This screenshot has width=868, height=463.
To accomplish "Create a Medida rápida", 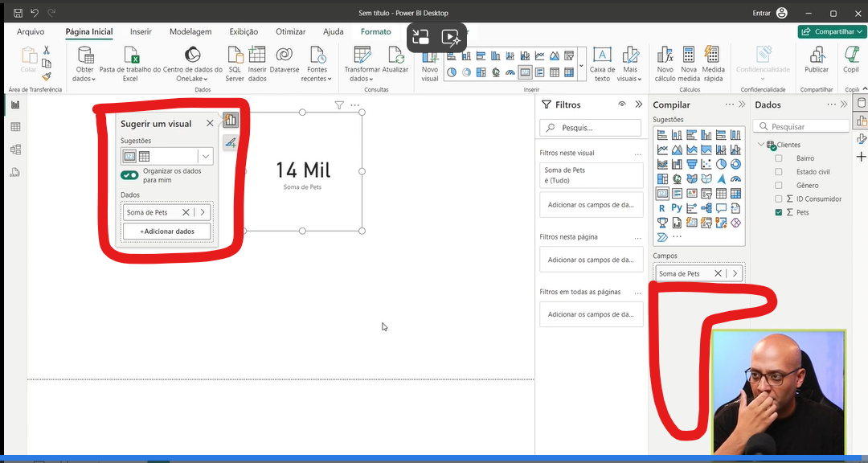I will 713,64.
